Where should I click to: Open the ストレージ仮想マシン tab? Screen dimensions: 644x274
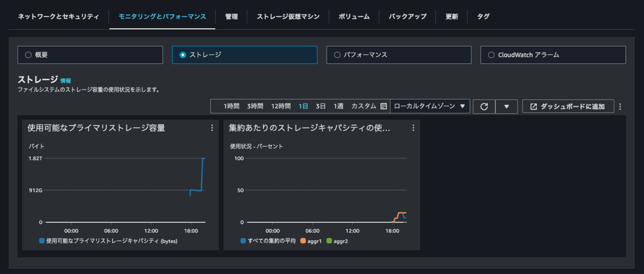coord(288,16)
